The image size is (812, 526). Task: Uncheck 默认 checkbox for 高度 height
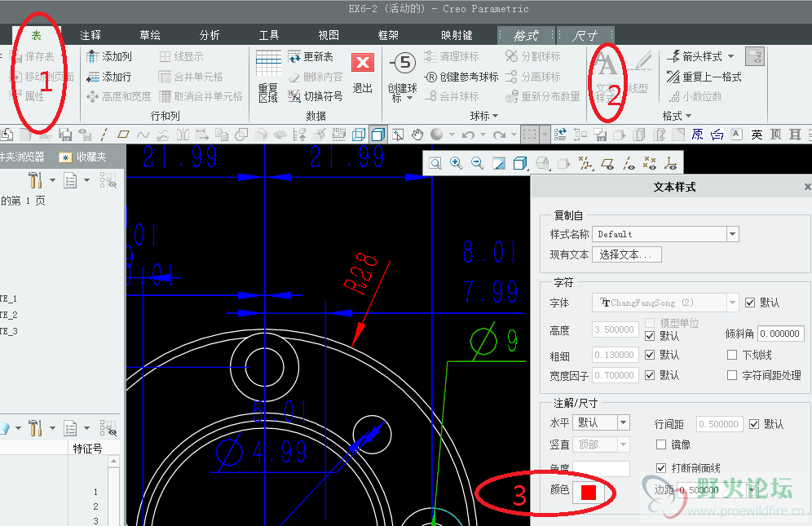(650, 336)
